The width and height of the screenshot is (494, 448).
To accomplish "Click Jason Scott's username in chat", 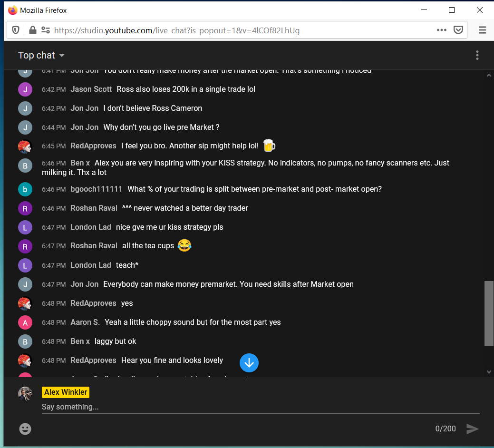I will coord(91,89).
